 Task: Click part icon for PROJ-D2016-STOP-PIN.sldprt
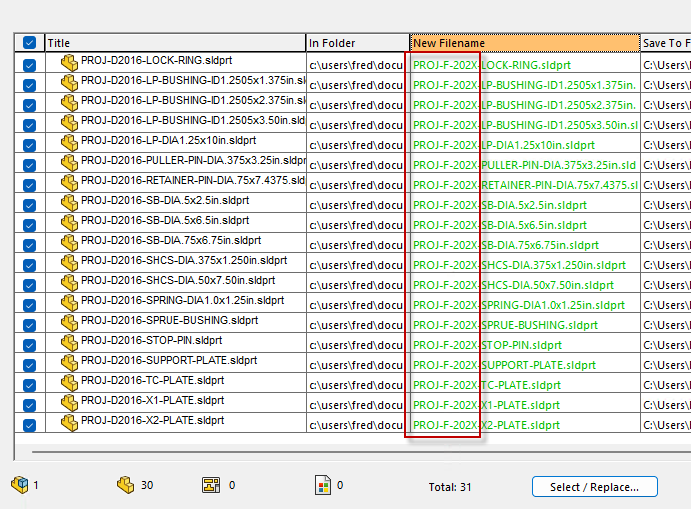click(x=69, y=343)
